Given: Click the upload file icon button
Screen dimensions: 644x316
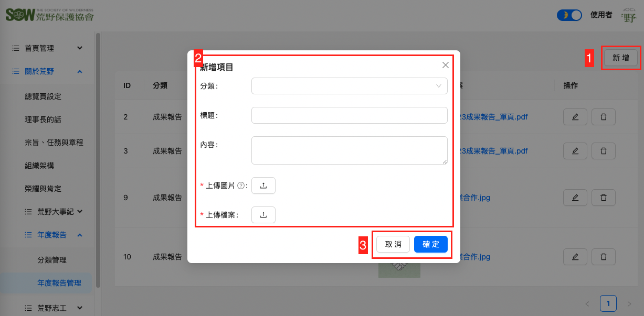Looking at the screenshot, I should click(263, 215).
